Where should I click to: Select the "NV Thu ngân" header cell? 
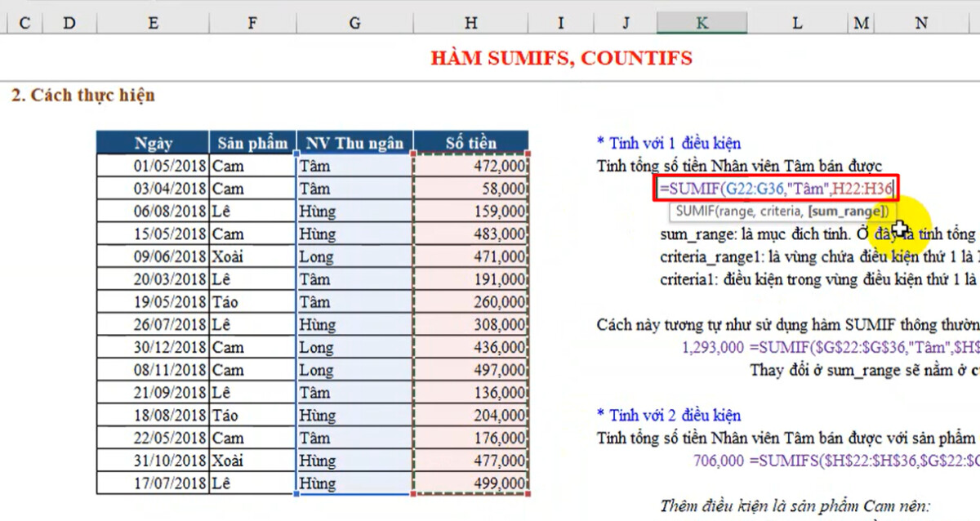coord(354,143)
